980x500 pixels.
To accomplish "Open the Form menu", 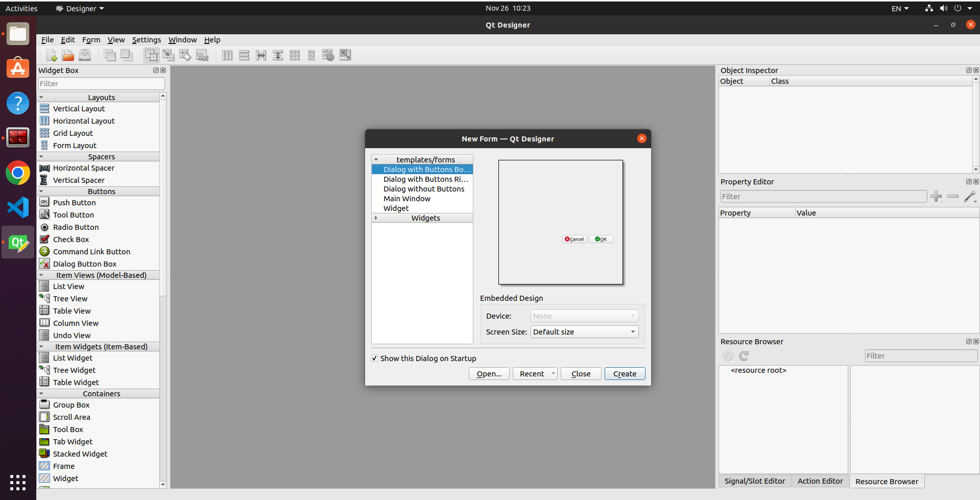I will pyautogui.click(x=91, y=40).
